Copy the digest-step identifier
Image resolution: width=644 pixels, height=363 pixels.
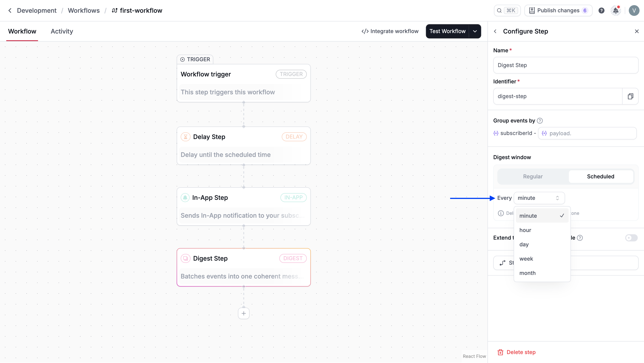pos(631,96)
